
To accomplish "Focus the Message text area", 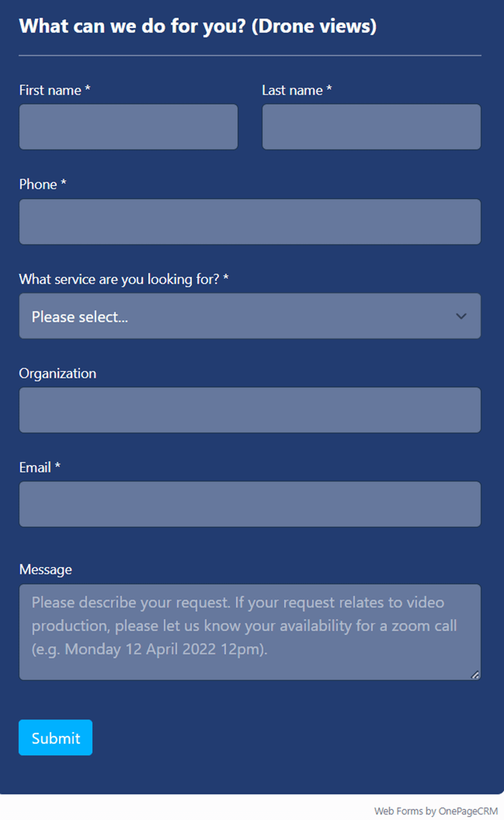I will click(x=250, y=632).
